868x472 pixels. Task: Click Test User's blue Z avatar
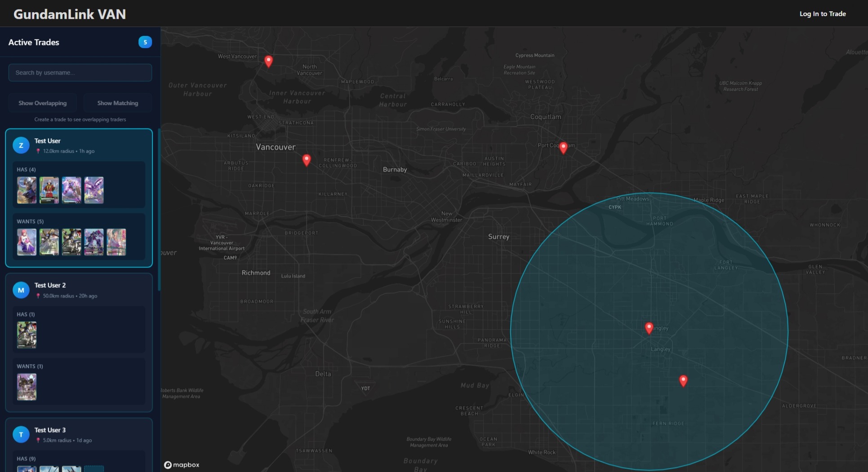21,145
